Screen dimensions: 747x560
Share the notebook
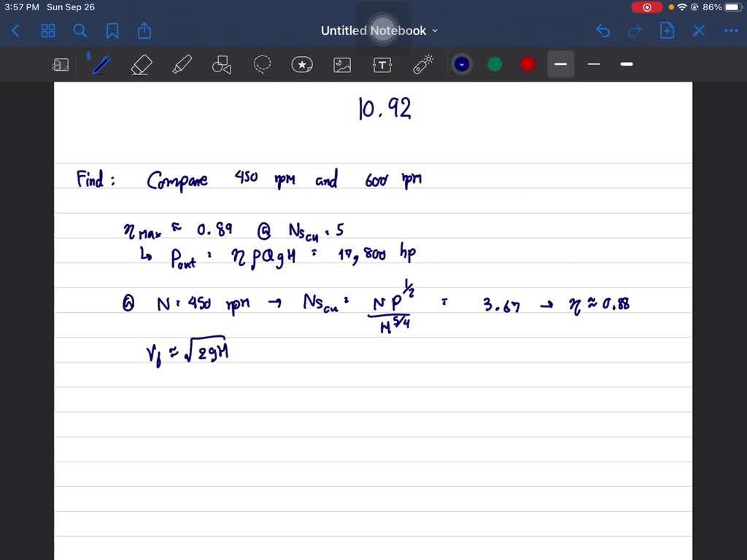coord(144,31)
